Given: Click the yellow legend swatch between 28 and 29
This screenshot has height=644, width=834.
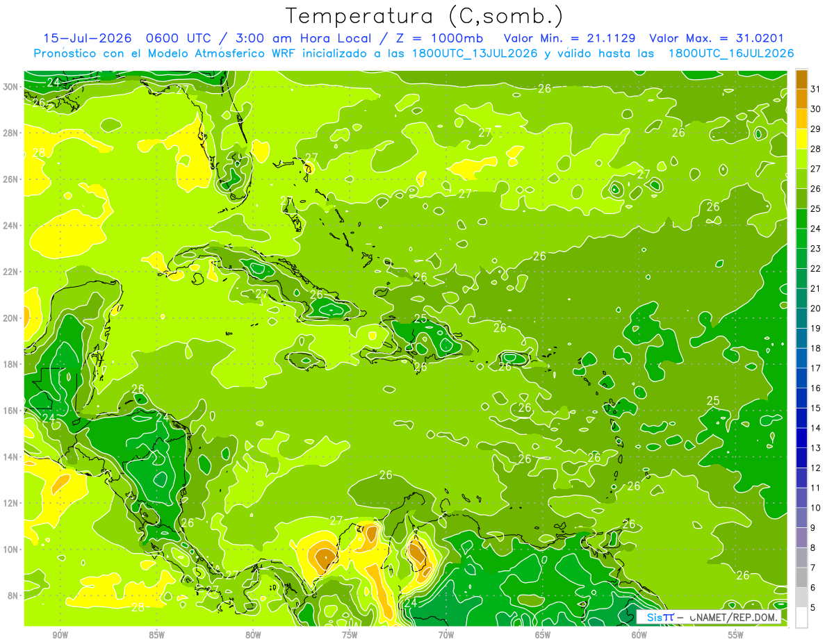Looking at the screenshot, I should point(801,139).
